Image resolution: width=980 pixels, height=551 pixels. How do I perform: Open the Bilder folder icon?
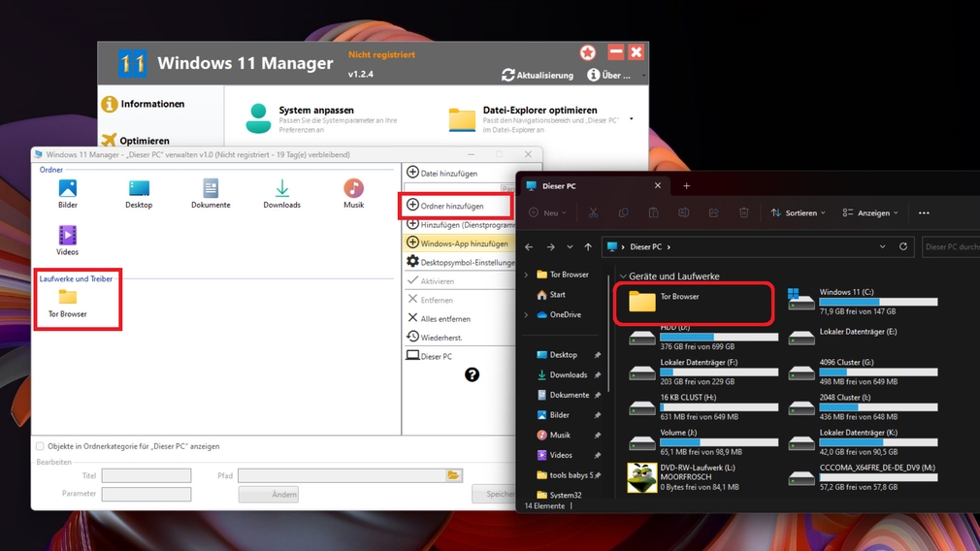(x=67, y=189)
